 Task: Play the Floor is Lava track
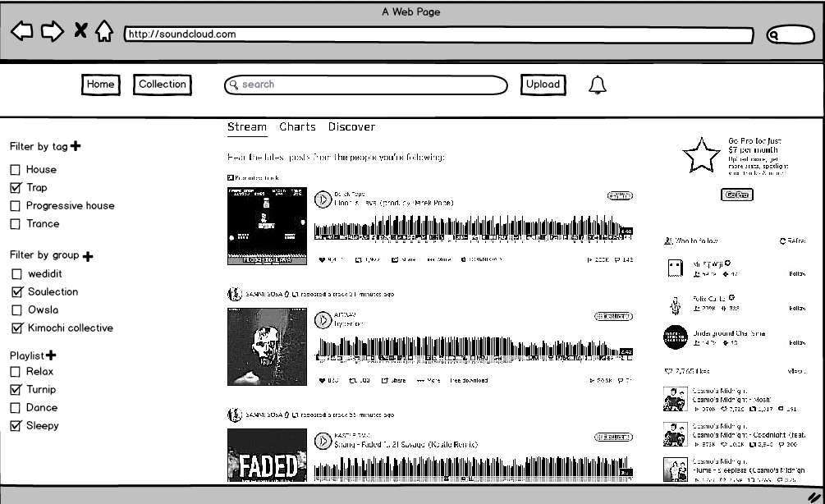(x=322, y=199)
